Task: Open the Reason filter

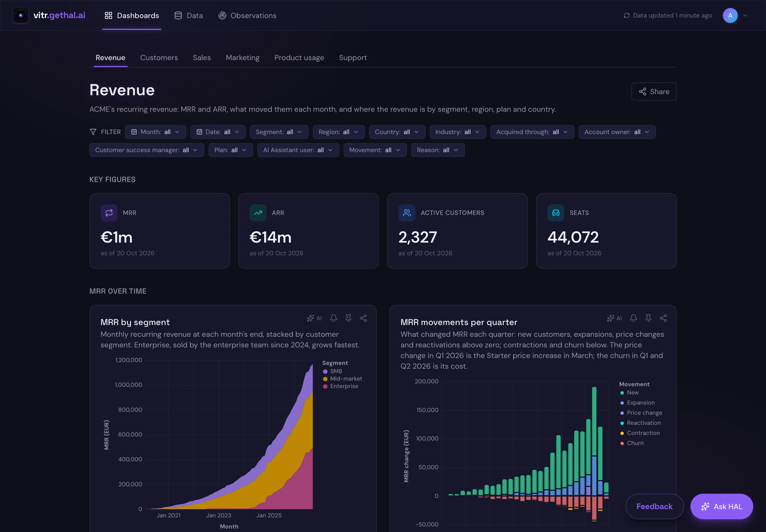Action: (438, 150)
